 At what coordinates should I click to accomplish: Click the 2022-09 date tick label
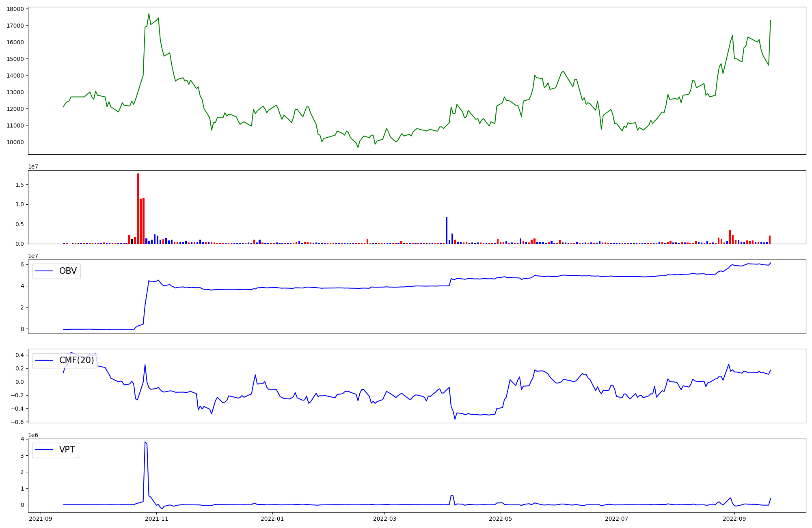tap(734, 519)
